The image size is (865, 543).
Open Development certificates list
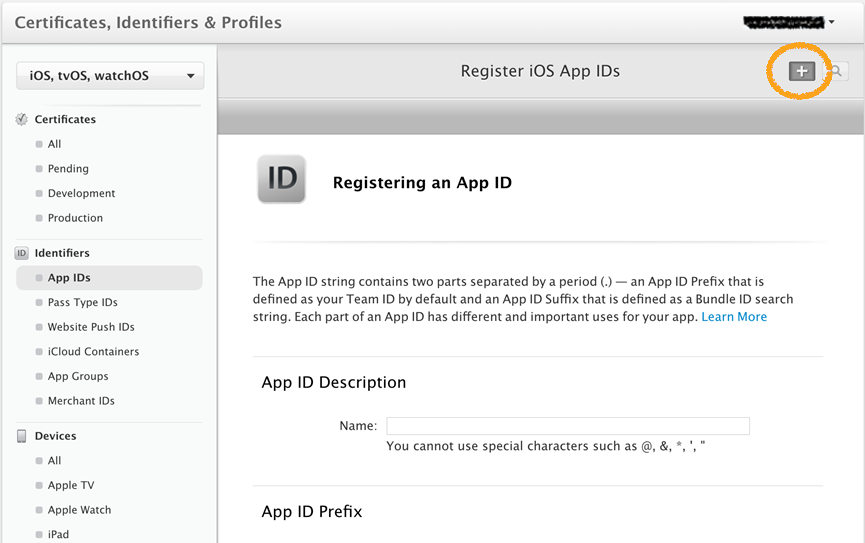coord(81,193)
